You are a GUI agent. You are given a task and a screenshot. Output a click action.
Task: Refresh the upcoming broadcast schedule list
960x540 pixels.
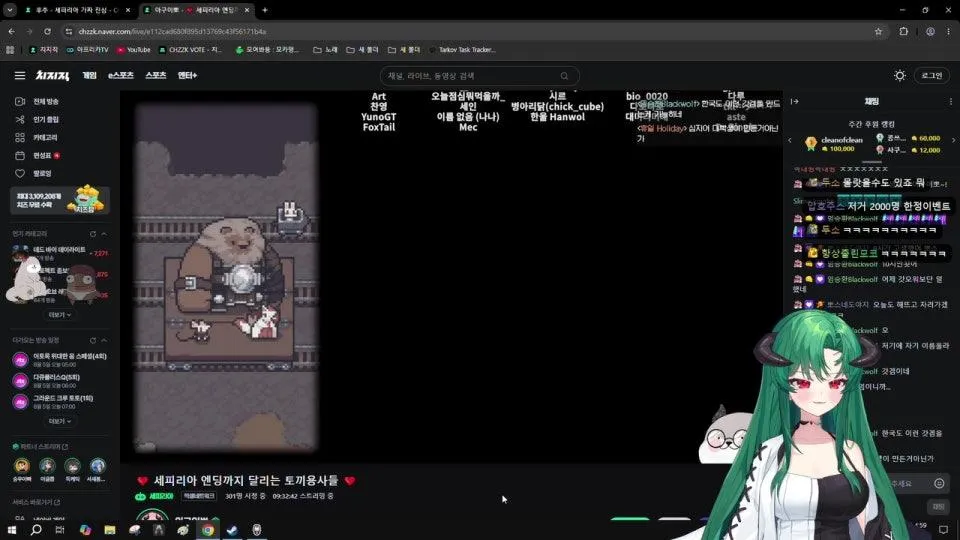[x=93, y=340]
